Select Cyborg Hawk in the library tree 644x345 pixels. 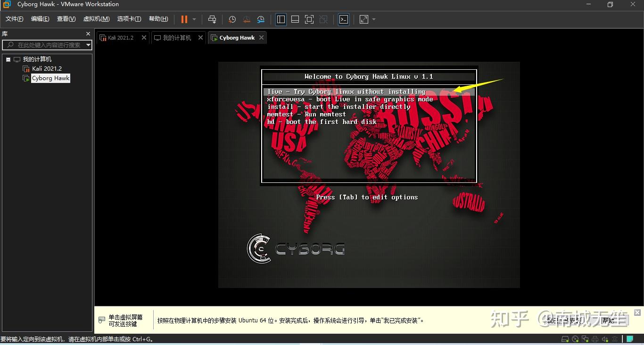tap(50, 78)
